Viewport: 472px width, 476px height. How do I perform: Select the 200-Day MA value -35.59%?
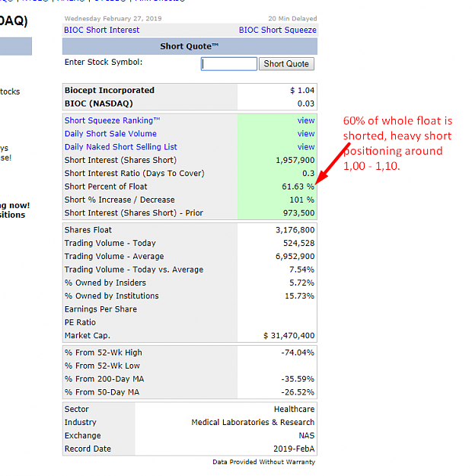coord(298,379)
